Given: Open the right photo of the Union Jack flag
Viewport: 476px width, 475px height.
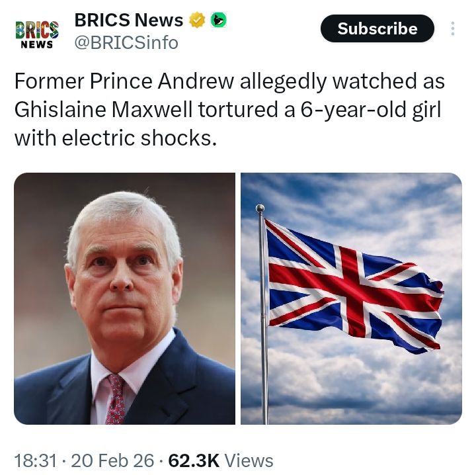Looking at the screenshot, I should tap(351, 298).
